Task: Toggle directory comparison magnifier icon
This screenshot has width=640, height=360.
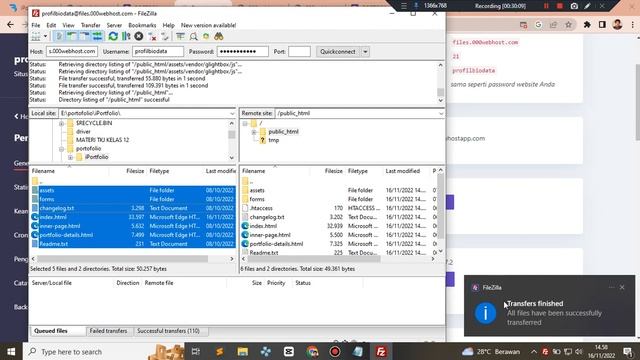Action: [x=193, y=36]
